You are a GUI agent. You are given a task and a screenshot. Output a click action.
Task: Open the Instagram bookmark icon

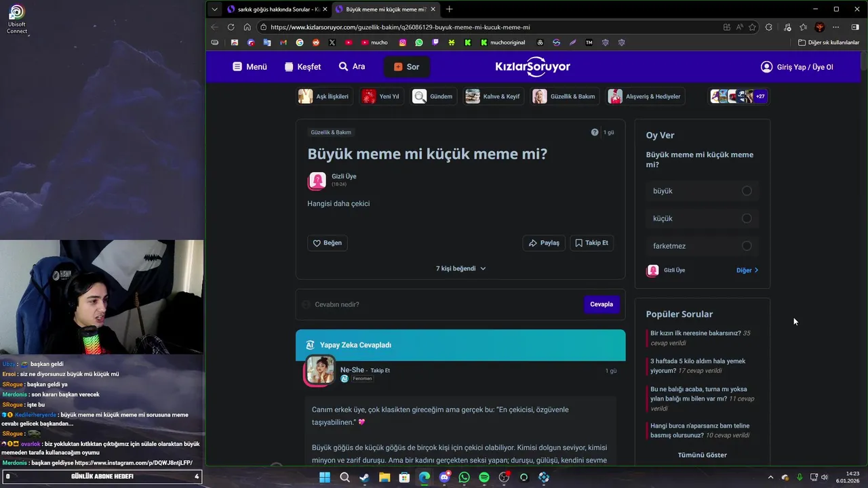[403, 42]
